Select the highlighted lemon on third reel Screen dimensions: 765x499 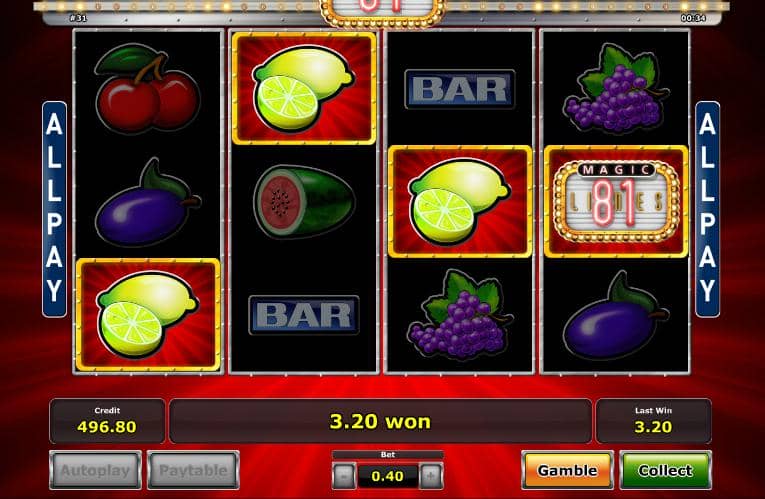tap(460, 201)
